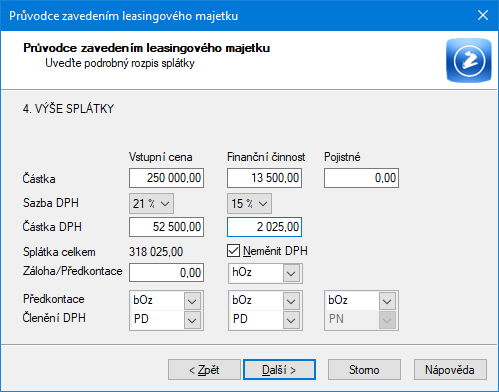Select the Částka DPH field showing 52 500,00

tap(166, 227)
